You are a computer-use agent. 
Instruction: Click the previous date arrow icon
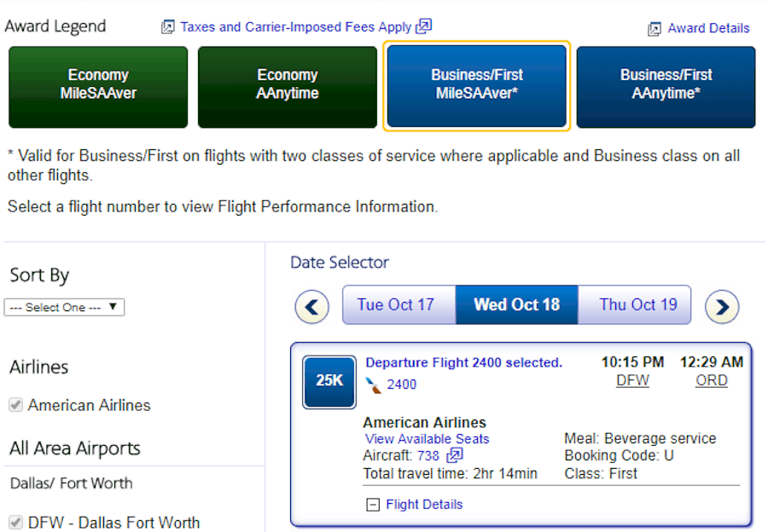pyautogui.click(x=312, y=307)
